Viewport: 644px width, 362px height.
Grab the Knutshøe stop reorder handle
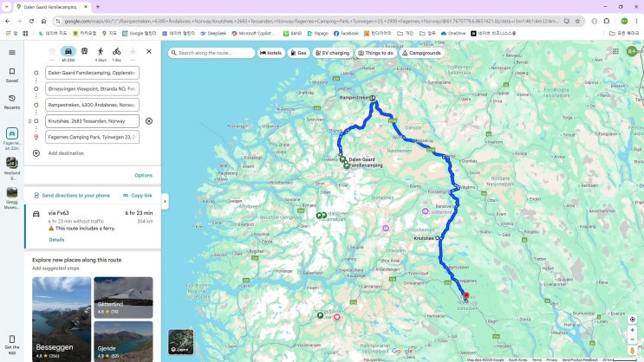tap(29, 121)
